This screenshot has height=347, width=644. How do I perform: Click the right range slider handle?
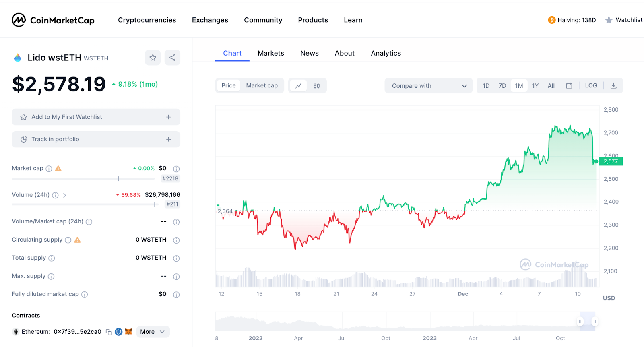pos(594,321)
